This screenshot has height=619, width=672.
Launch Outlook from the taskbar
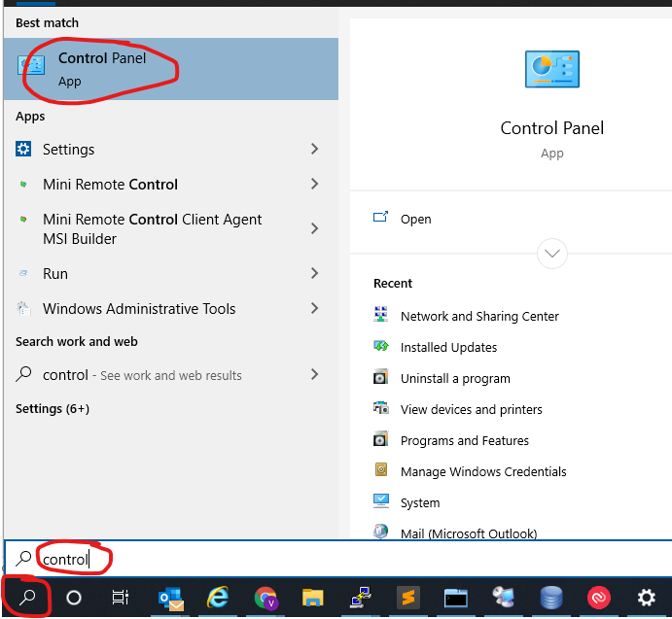point(171,598)
